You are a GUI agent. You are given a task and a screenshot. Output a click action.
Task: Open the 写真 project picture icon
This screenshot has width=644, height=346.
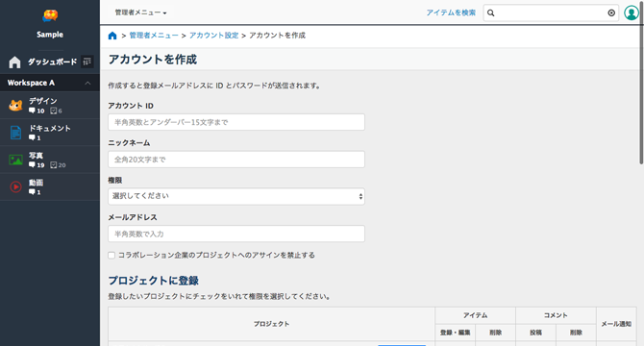click(15, 160)
